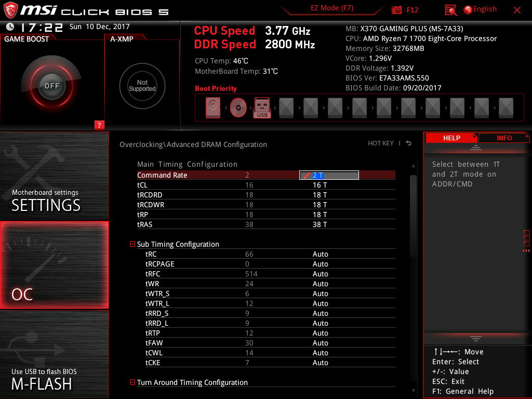Click HOT KEY link
The width and height of the screenshot is (532, 399).
(381, 143)
